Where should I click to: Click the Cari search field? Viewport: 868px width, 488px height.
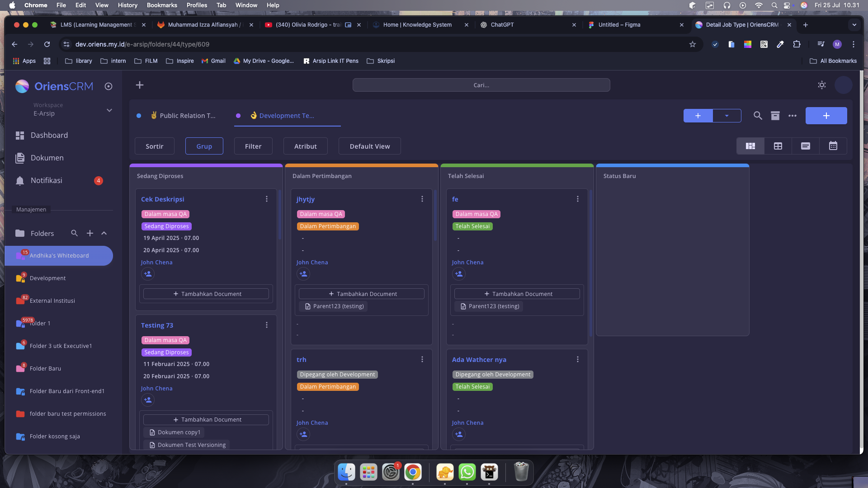pyautogui.click(x=481, y=85)
